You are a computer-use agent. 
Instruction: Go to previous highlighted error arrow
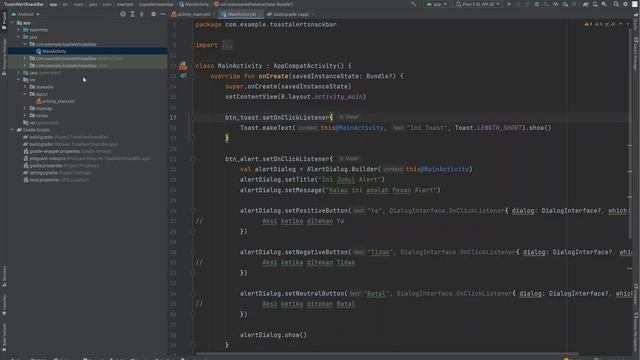(621, 24)
